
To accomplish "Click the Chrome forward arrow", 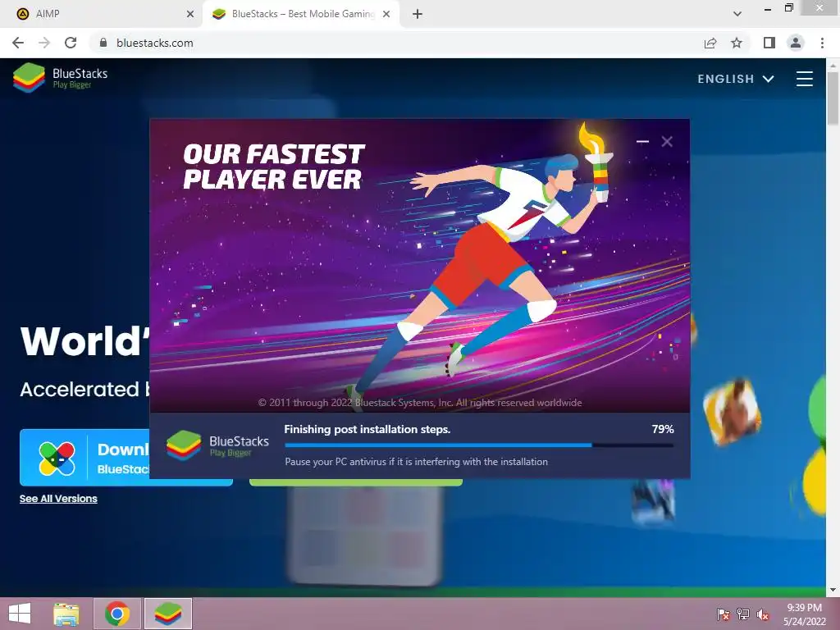I will tap(44, 43).
